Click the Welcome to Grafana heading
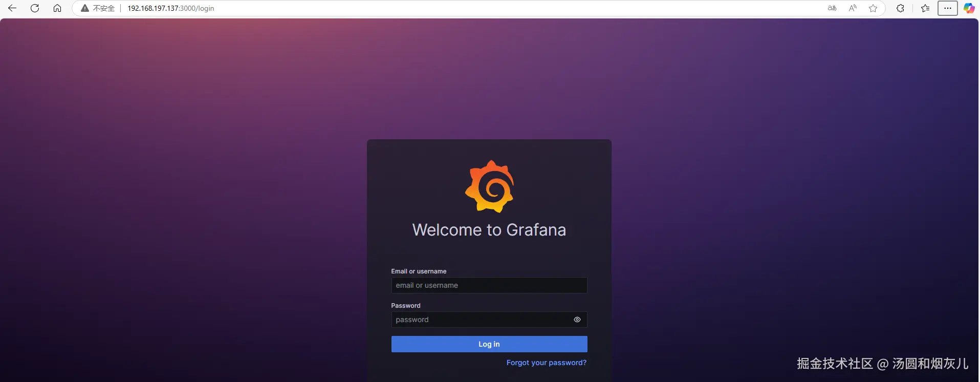 coord(489,230)
